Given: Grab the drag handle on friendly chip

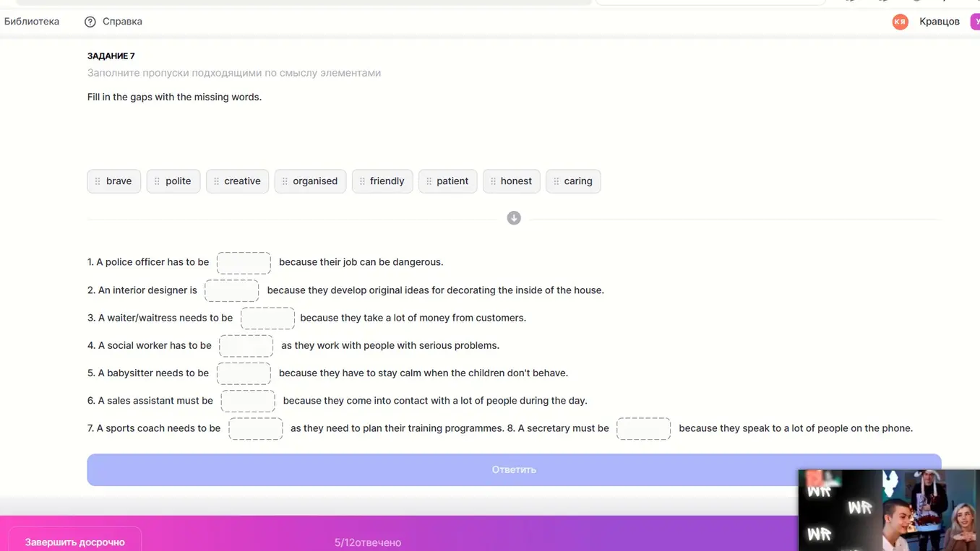Looking at the screenshot, I should click(x=362, y=181).
